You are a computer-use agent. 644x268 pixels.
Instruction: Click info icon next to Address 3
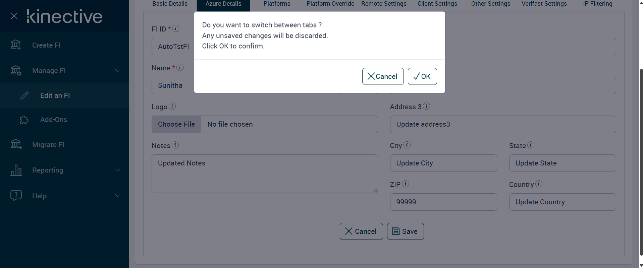426,106
